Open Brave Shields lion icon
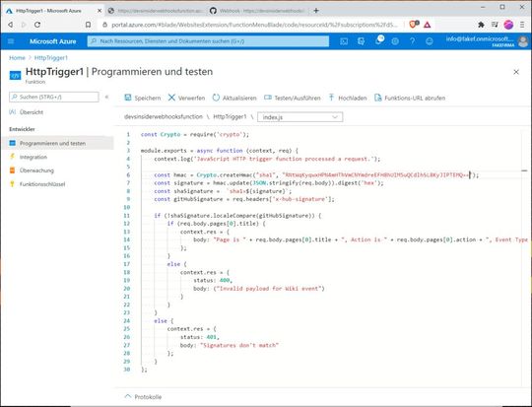 pos(414,24)
